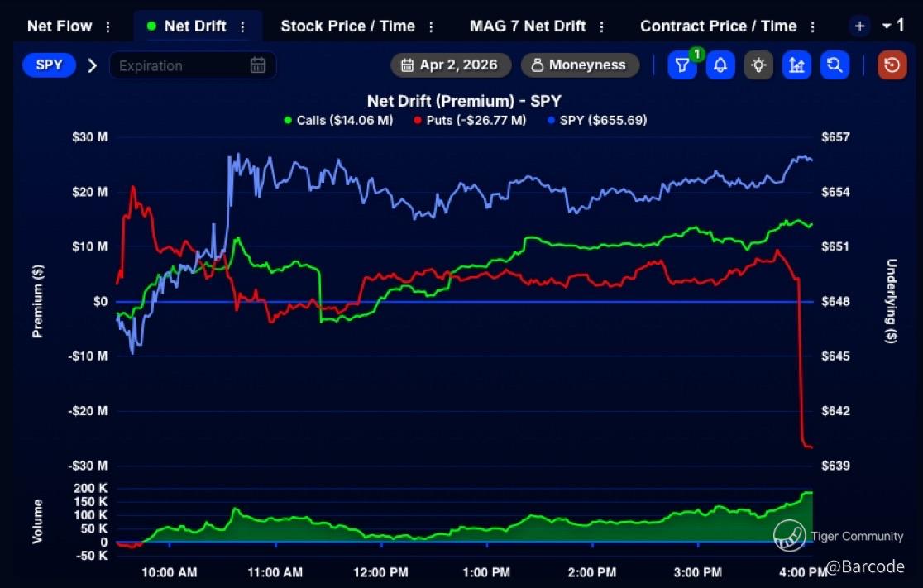Click the Moneyness filter button
923x588 pixels.
pos(580,65)
